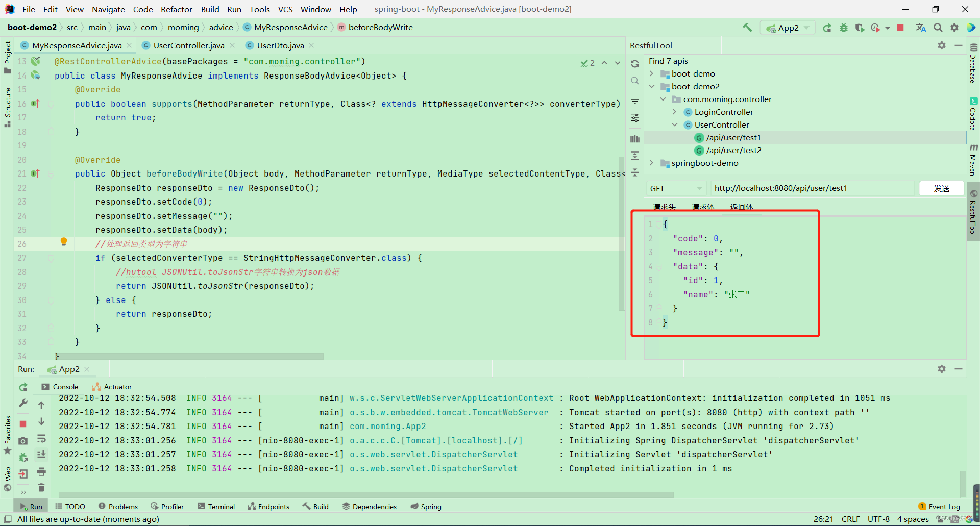Open the Refactor menu
Screen dimensions: 980x526
click(x=176, y=9)
